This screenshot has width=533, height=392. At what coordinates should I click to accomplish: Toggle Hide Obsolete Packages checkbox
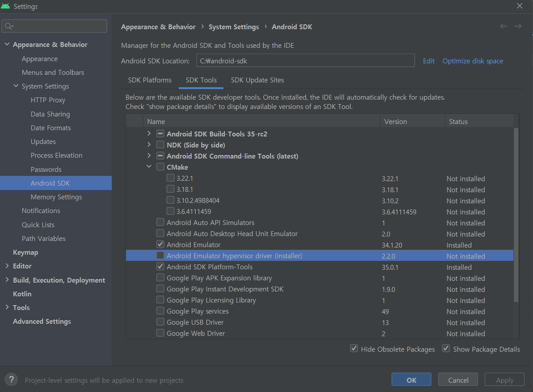click(354, 349)
